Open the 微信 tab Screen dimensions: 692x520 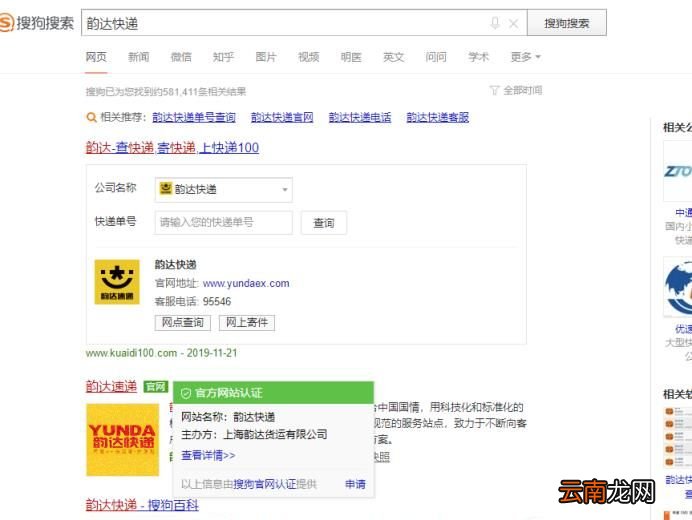pyautogui.click(x=181, y=57)
